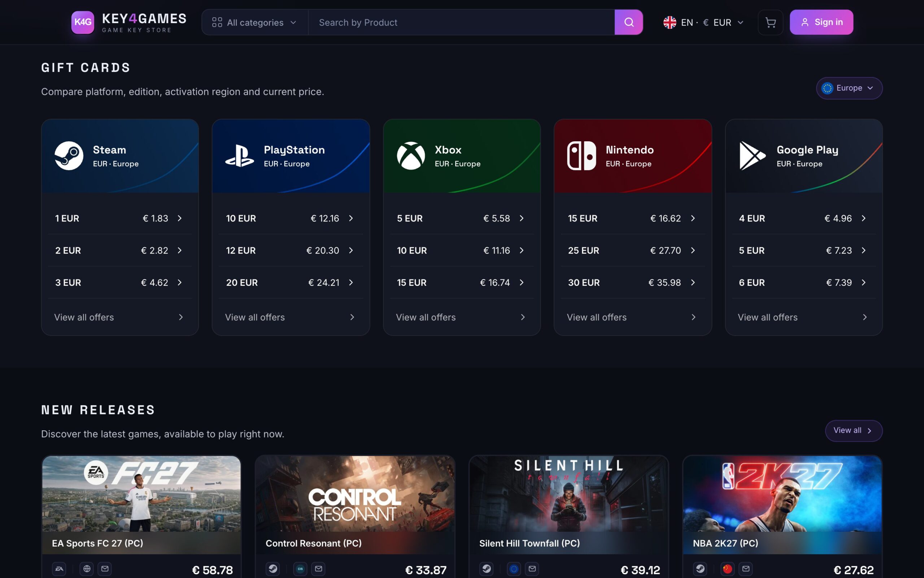This screenshot has height=578, width=924.
Task: Click the UK flag language icon
Action: [x=670, y=22]
